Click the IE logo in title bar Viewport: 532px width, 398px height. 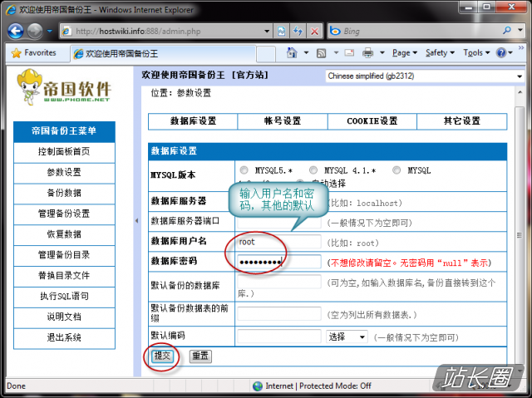tap(11, 9)
